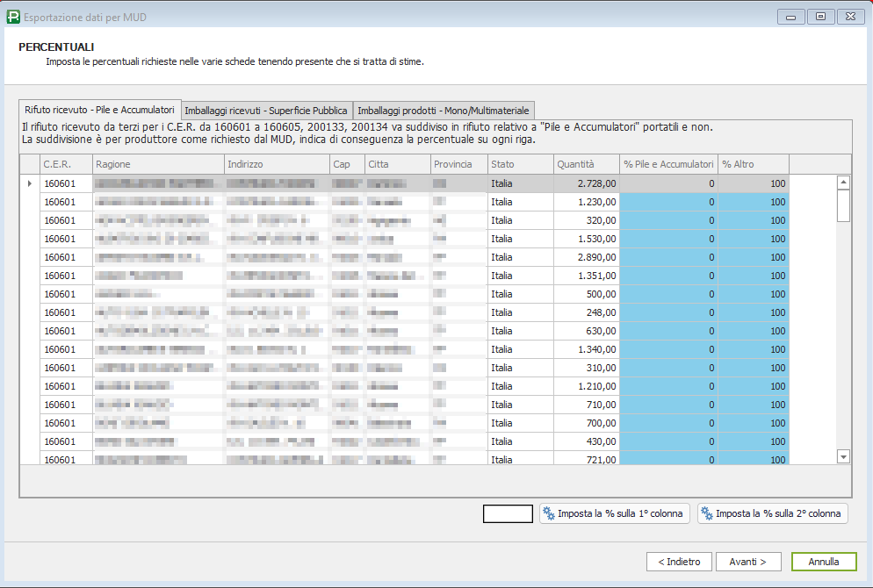Select Rifiuto ricevuto - Pile e Accumulatori tab
873x588 pixels.
click(99, 110)
